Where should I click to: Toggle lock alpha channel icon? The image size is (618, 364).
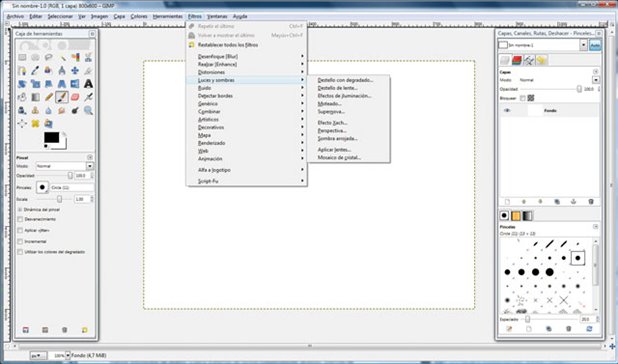[531, 98]
